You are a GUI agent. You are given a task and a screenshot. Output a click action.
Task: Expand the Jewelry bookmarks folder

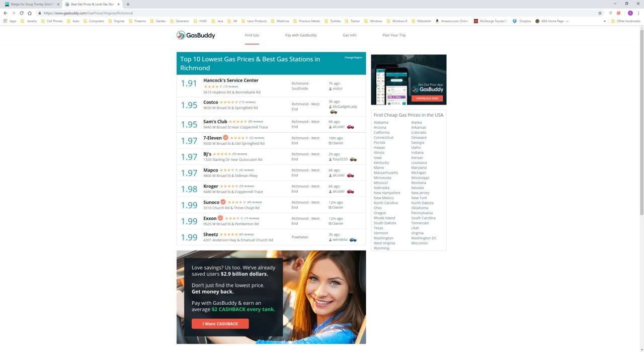click(29, 21)
